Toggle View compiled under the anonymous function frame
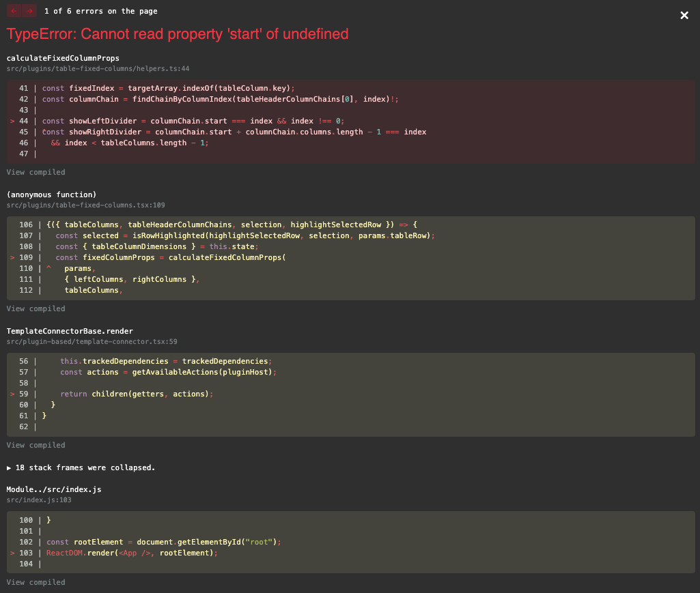The width and height of the screenshot is (700, 593). 35,308
